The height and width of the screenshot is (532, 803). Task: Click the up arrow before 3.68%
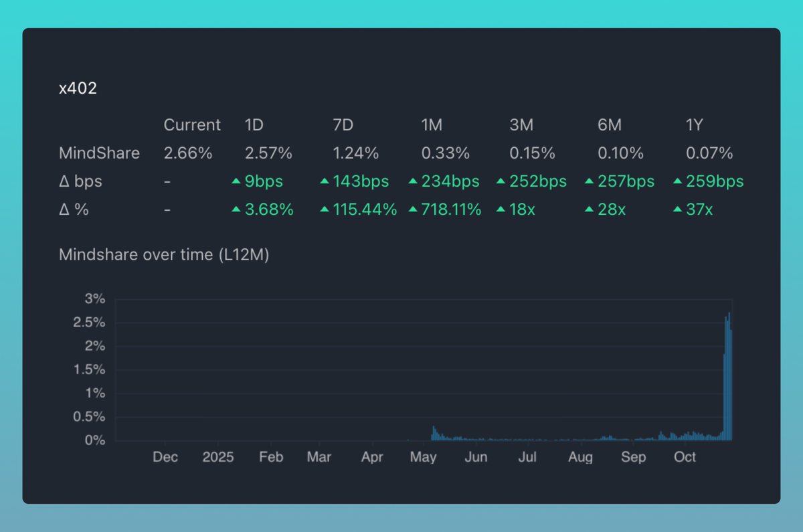[236, 209]
